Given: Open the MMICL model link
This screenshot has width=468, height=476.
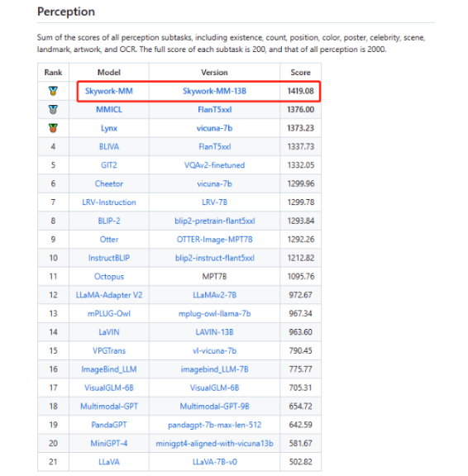Looking at the screenshot, I should 109,110.
